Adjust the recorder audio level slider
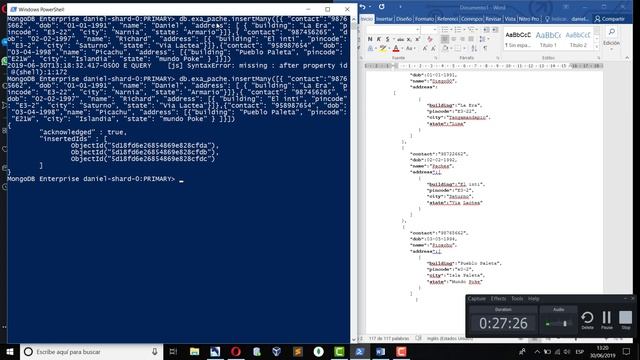The width and height of the screenshot is (640, 360). click(565, 324)
